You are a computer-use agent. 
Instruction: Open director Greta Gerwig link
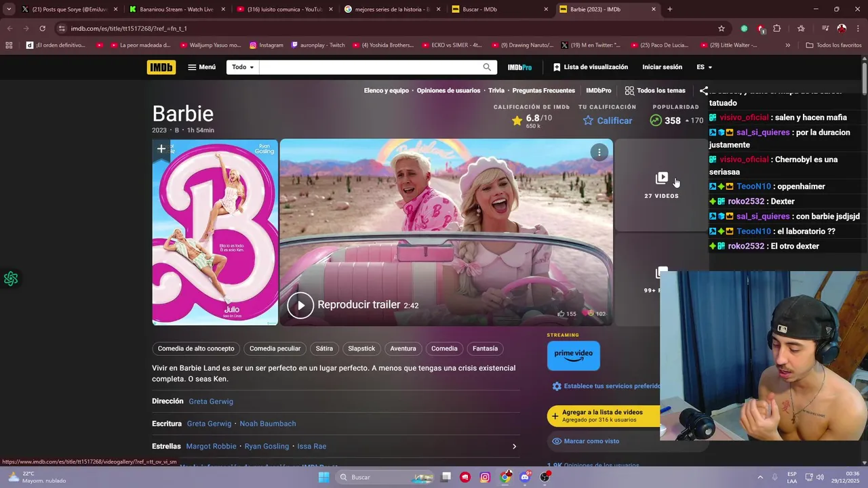tap(211, 401)
